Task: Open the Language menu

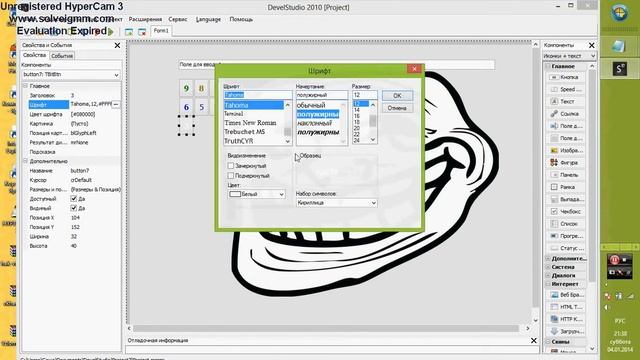Action: [208, 19]
